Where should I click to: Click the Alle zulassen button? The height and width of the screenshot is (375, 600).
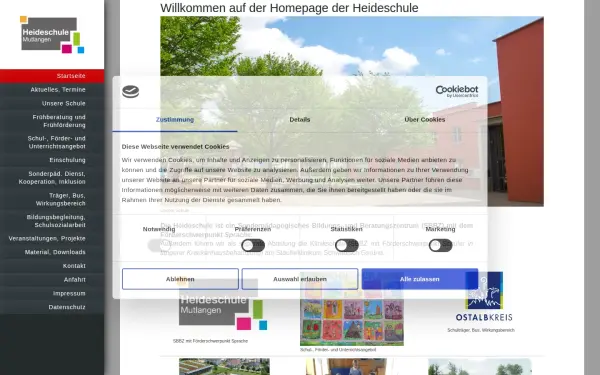click(420, 279)
